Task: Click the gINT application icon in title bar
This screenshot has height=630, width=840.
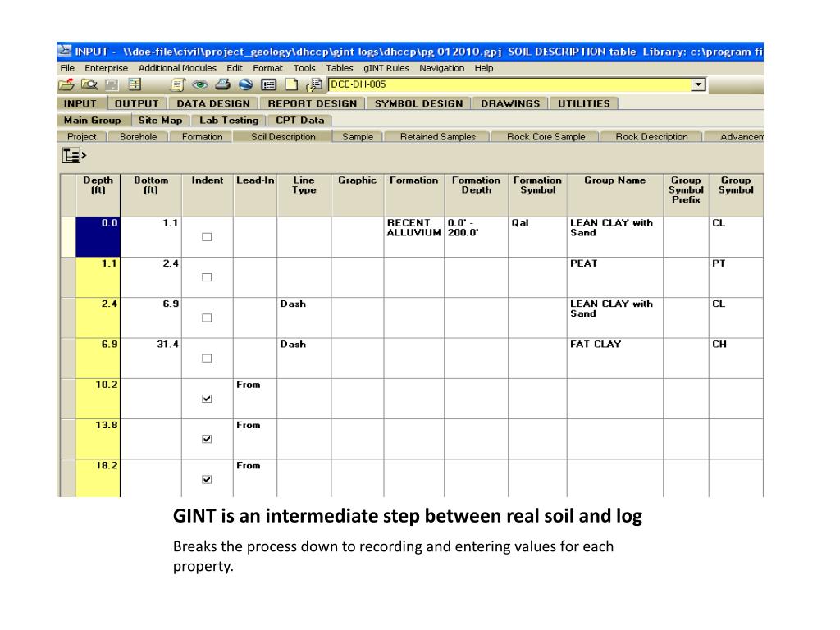Action: [x=64, y=51]
